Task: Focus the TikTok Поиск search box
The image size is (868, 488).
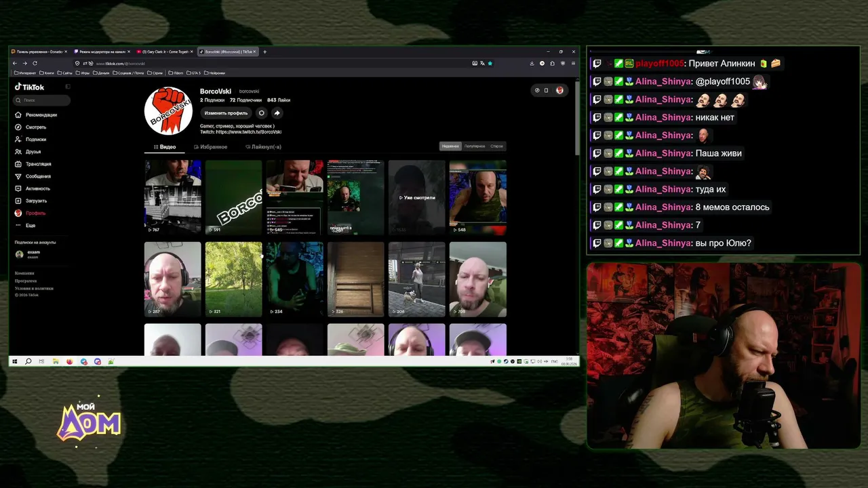Action: click(43, 100)
